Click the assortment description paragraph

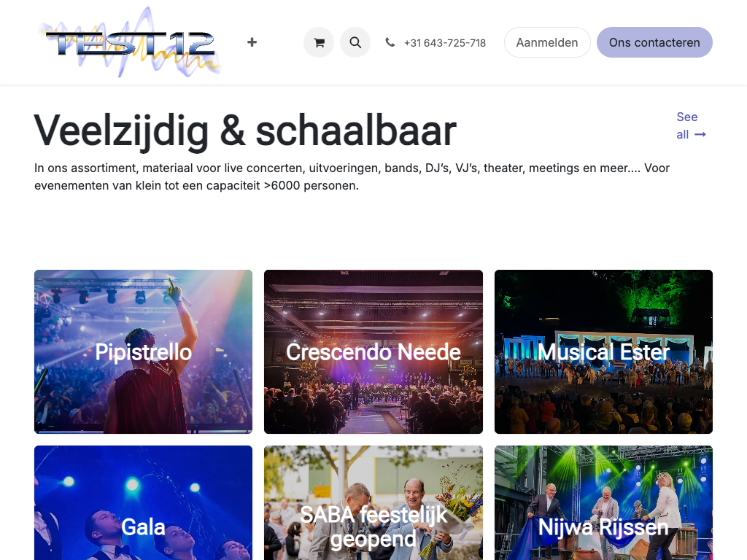352,176
